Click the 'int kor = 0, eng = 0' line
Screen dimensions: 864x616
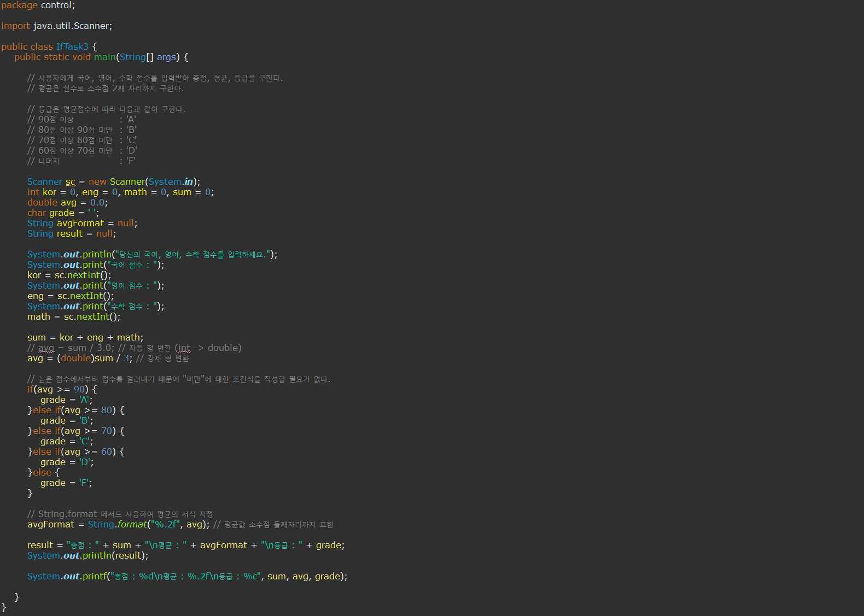[121, 192]
